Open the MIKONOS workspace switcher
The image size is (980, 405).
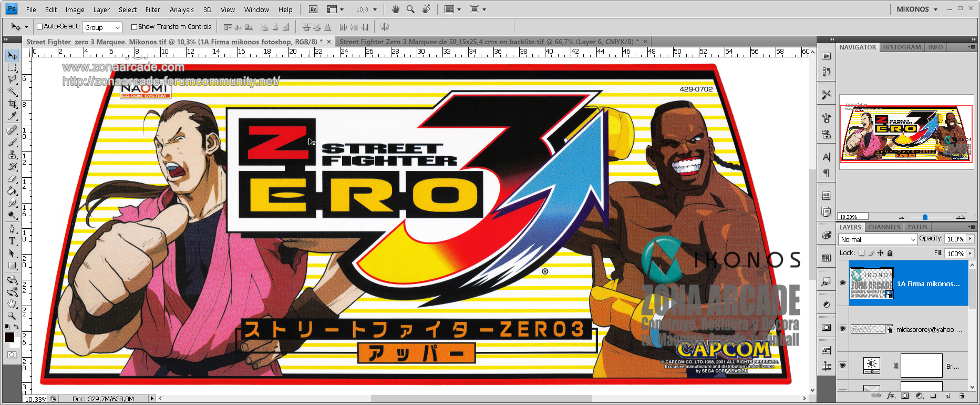coord(917,9)
